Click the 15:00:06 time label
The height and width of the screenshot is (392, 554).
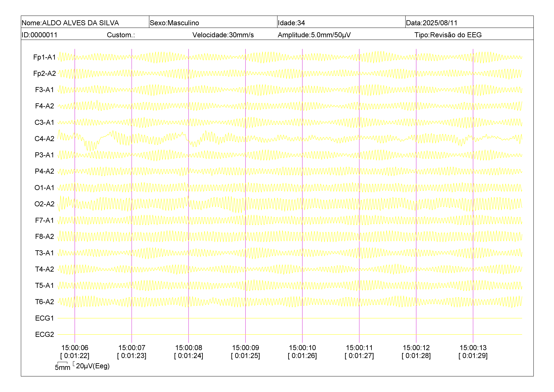(x=75, y=348)
